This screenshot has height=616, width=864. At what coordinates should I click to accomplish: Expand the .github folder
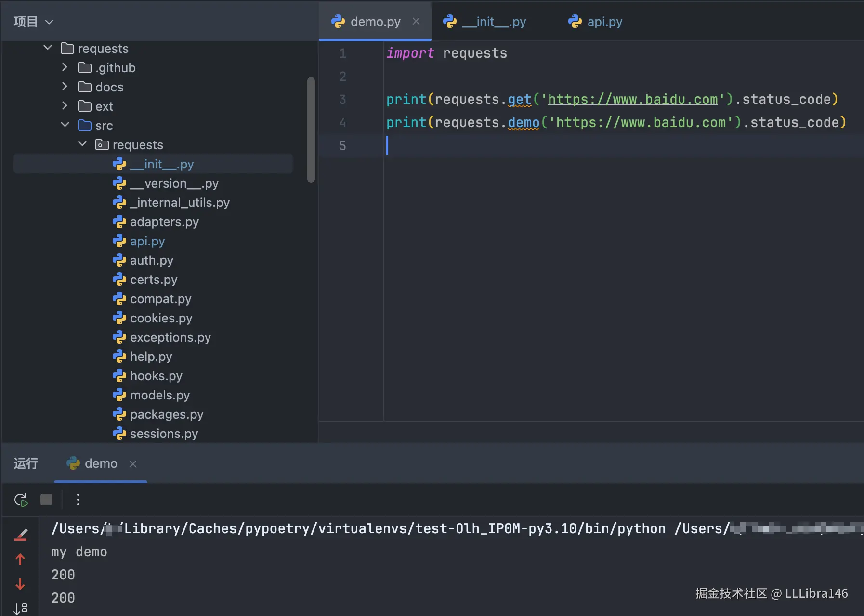(65, 67)
